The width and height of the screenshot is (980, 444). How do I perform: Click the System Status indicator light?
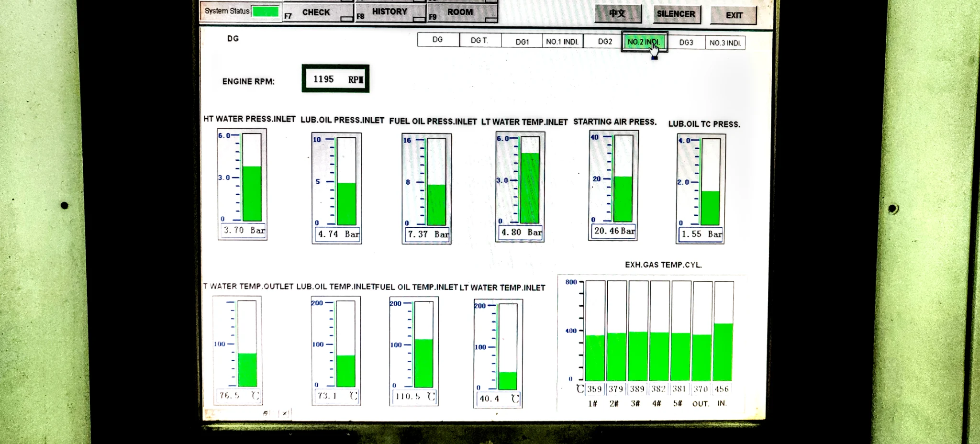click(266, 10)
